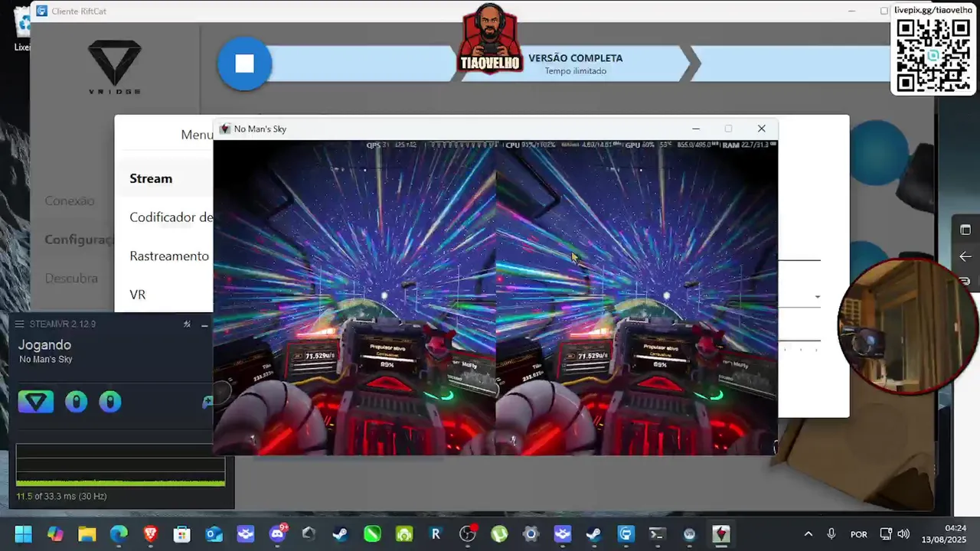This screenshot has width=980, height=551.
Task: Click the SteamVR display-toggle icon beside minimize
Action: [x=187, y=324]
